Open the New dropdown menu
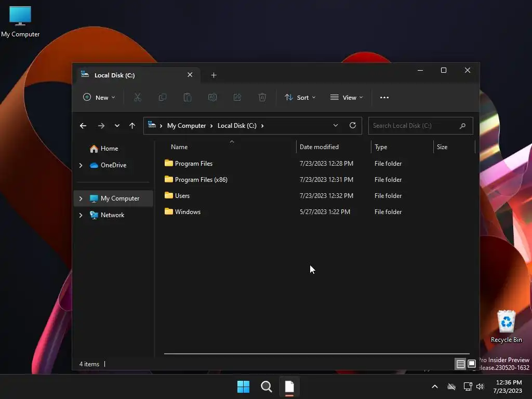 coord(99,97)
